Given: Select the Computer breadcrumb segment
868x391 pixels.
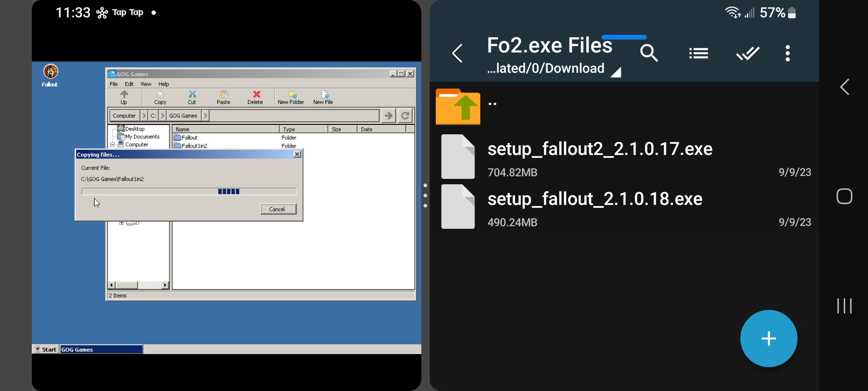Looking at the screenshot, I should (x=124, y=116).
